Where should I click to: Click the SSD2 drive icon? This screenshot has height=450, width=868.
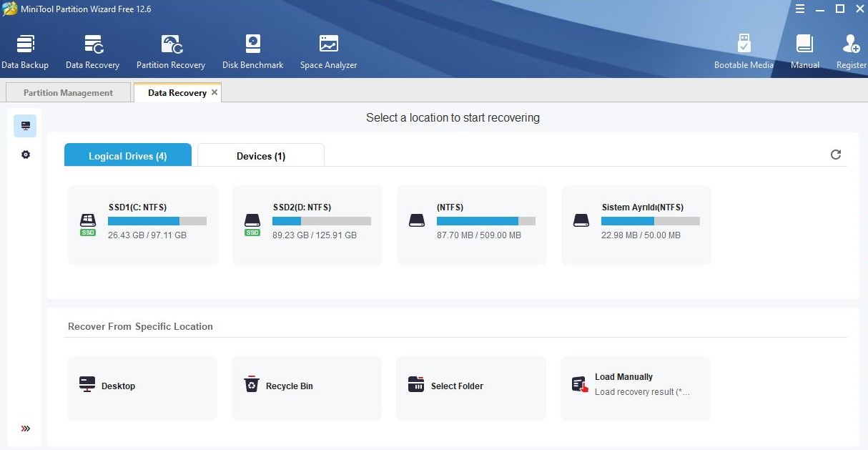[x=252, y=223]
